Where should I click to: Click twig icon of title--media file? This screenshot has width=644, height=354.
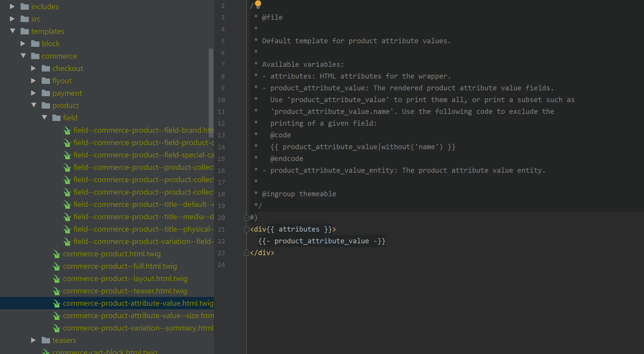tap(67, 217)
